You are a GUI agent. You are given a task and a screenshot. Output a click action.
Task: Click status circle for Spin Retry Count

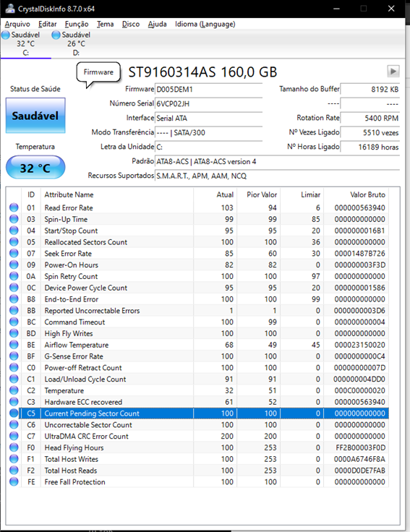click(14, 276)
